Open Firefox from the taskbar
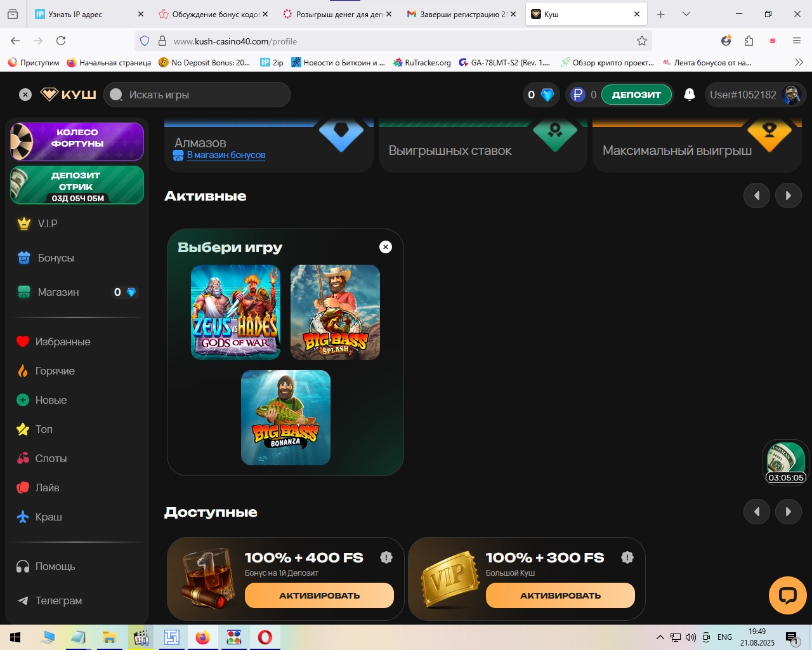The image size is (812, 650). [203, 637]
